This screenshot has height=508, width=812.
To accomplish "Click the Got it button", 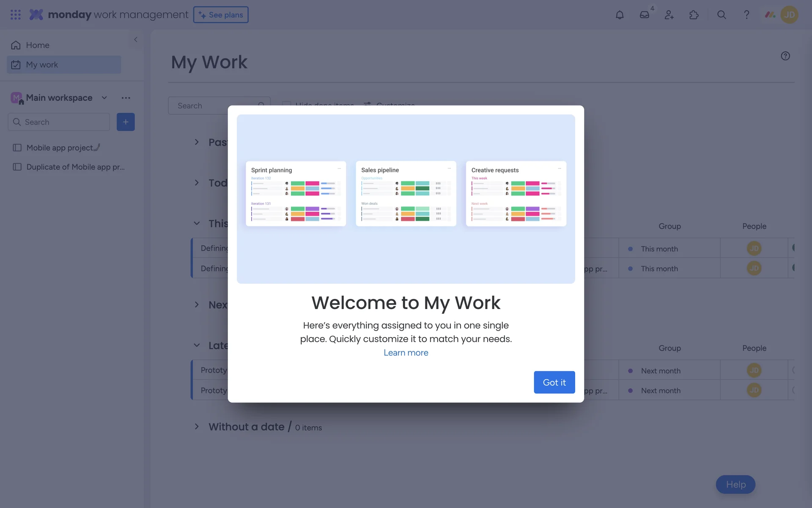I will (554, 382).
